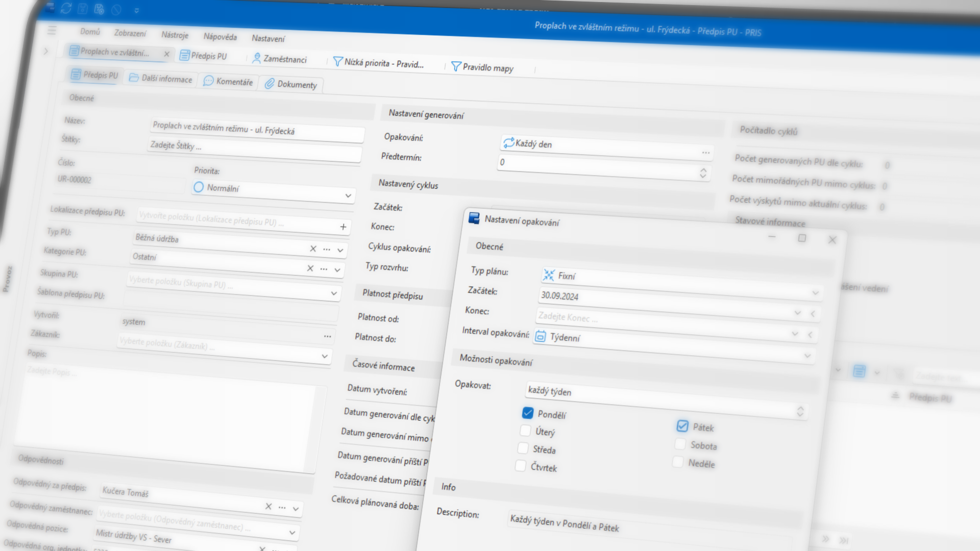Screen dimensions: 980x551
Task: Open the Nápověda menu
Action: (x=220, y=37)
